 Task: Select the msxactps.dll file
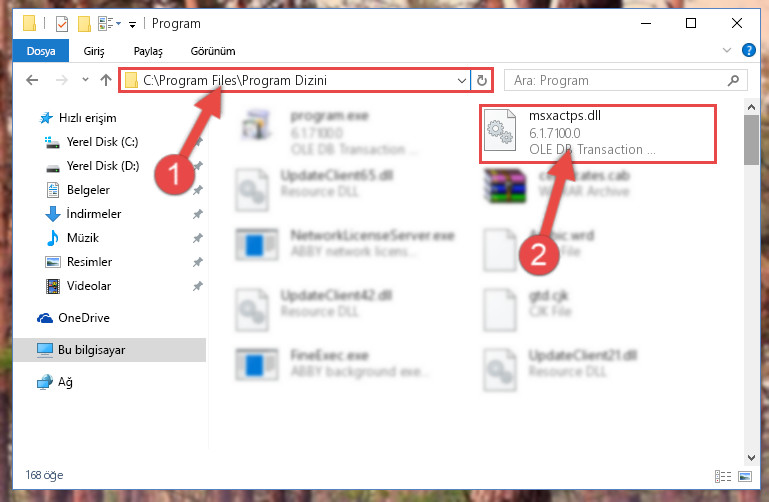[x=598, y=133]
